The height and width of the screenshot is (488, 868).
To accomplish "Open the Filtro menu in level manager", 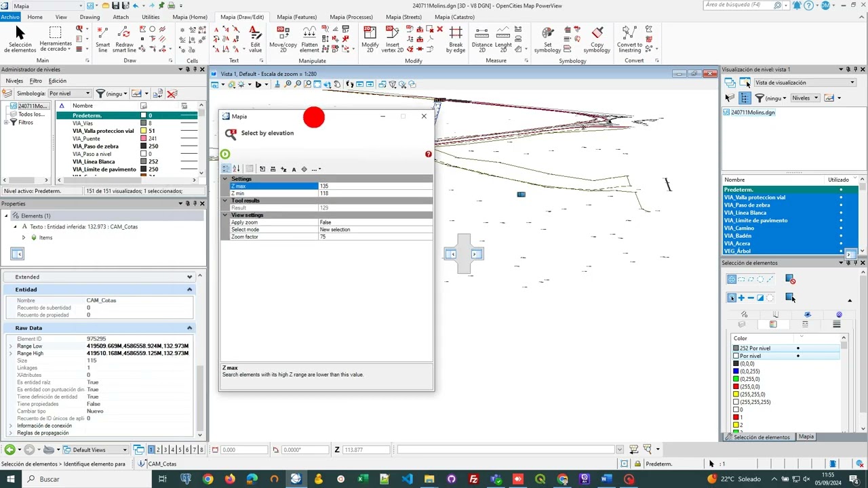I will pyautogui.click(x=36, y=81).
